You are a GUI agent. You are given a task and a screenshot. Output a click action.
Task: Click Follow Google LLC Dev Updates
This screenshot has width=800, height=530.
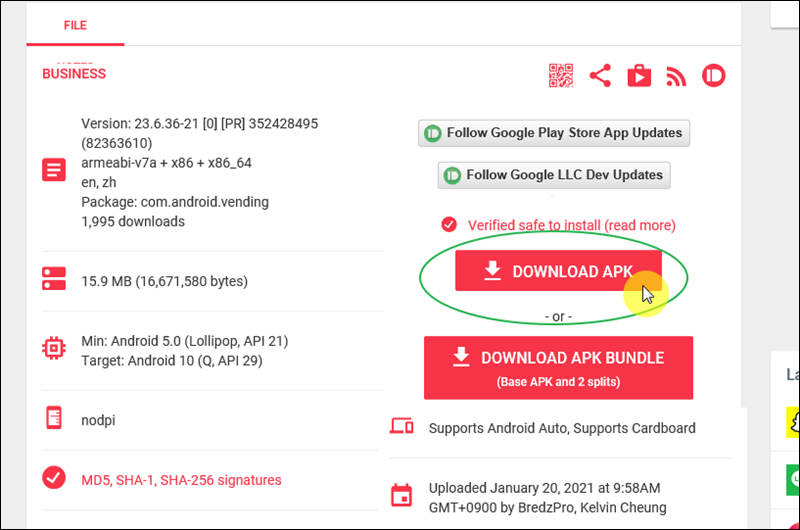point(554,175)
